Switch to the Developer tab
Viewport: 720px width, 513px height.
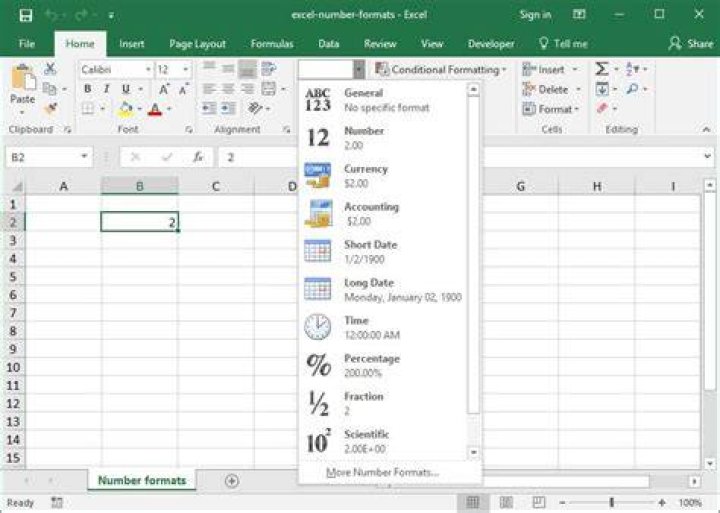(491, 44)
